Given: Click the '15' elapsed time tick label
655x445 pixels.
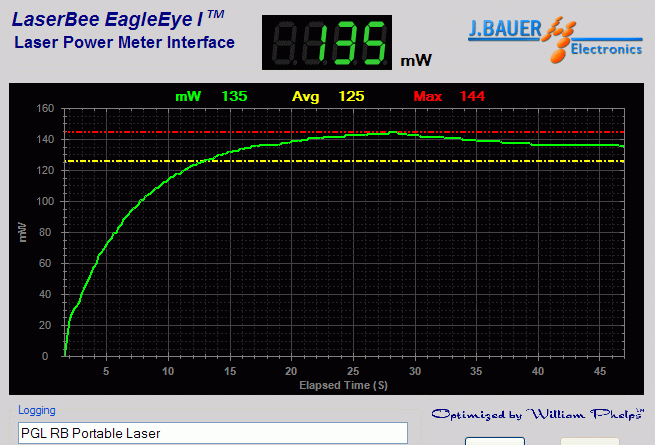Looking at the screenshot, I should 230,371.
